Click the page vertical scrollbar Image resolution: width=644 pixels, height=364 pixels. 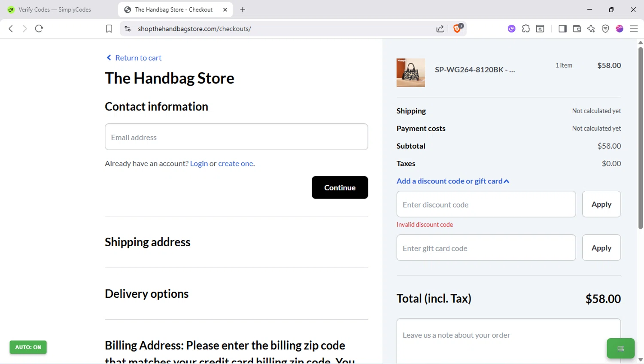640,138
